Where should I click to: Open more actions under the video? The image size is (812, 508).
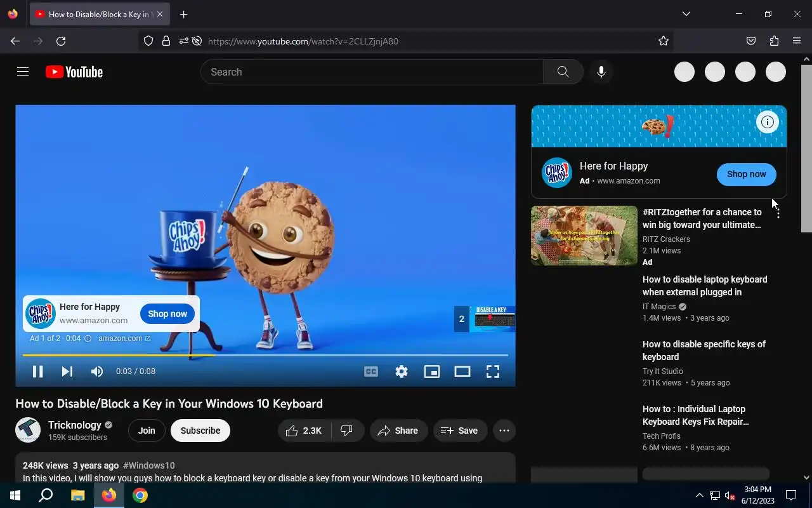[x=504, y=431]
